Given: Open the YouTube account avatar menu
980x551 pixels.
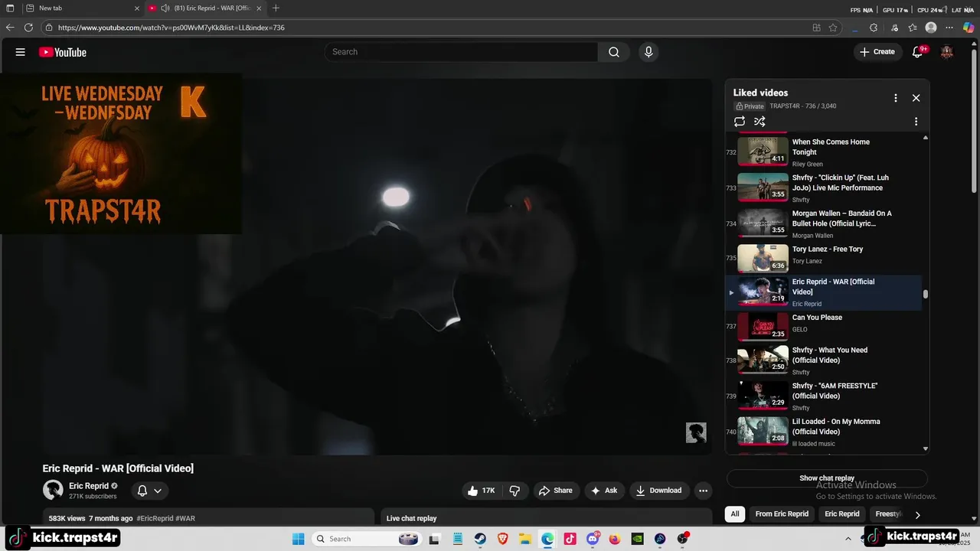Looking at the screenshot, I should pyautogui.click(x=947, y=52).
